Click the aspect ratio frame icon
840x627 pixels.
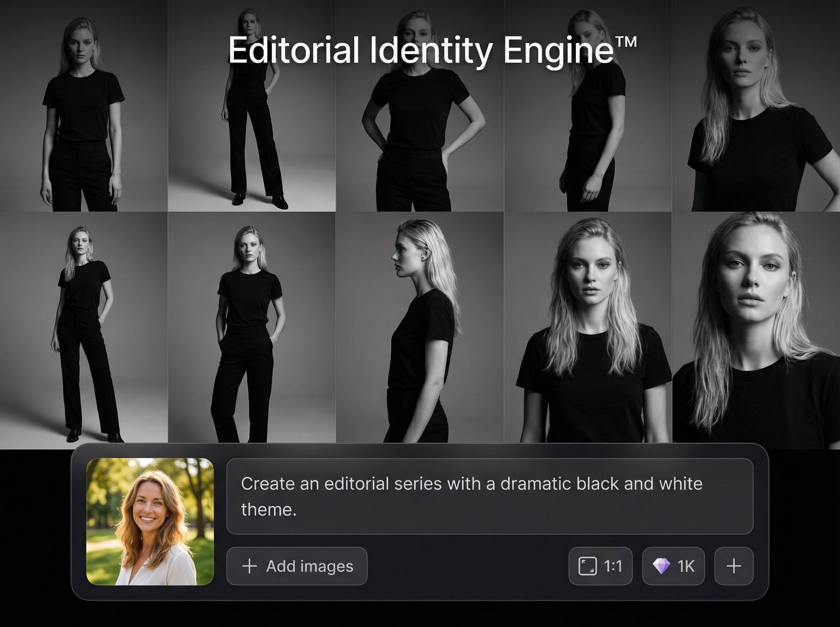click(588, 566)
